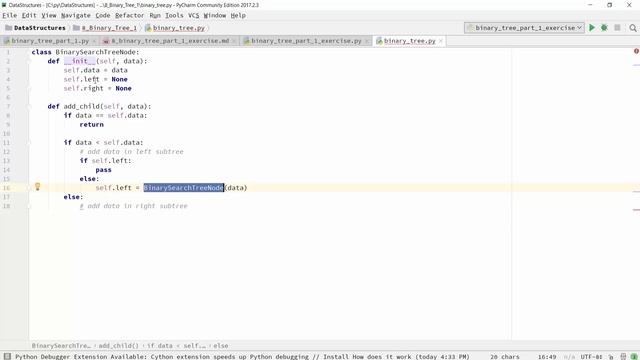
Task: Switch to binary_tree_part_1_exercise.py tab
Action: [x=306, y=41]
